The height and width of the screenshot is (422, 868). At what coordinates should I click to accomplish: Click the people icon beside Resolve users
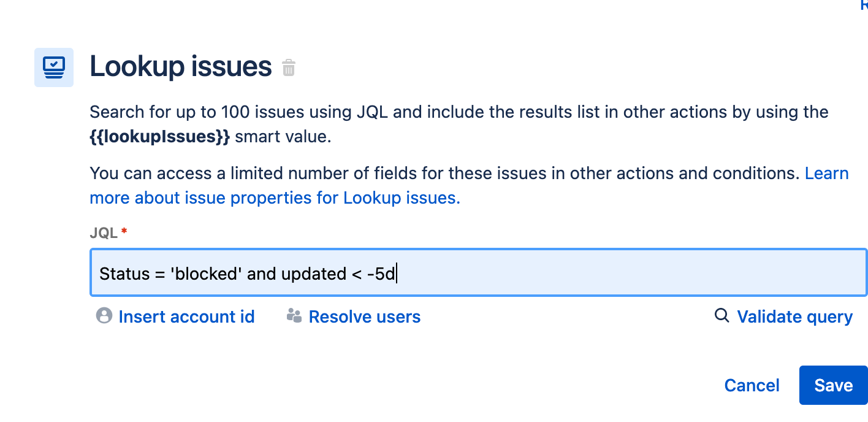tap(294, 316)
